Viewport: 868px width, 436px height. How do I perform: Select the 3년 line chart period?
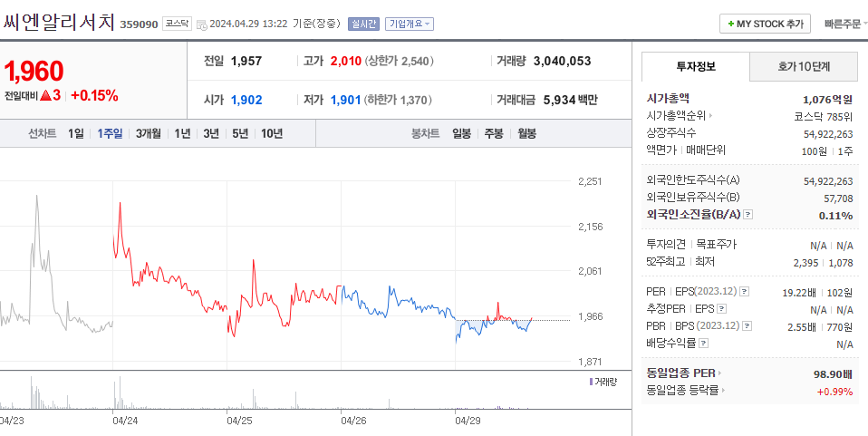[211, 133]
